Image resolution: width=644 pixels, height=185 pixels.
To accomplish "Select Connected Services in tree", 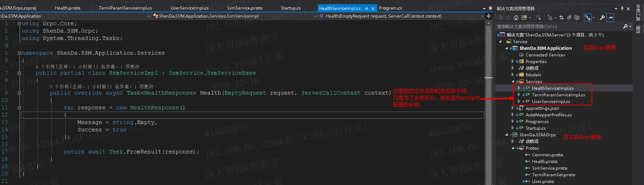I will click(x=545, y=55).
